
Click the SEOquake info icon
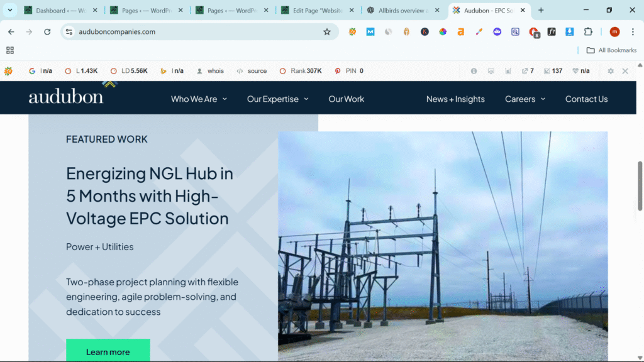point(474,71)
